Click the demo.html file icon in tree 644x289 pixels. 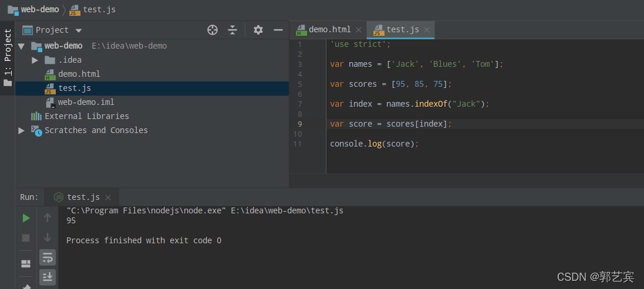(x=50, y=74)
